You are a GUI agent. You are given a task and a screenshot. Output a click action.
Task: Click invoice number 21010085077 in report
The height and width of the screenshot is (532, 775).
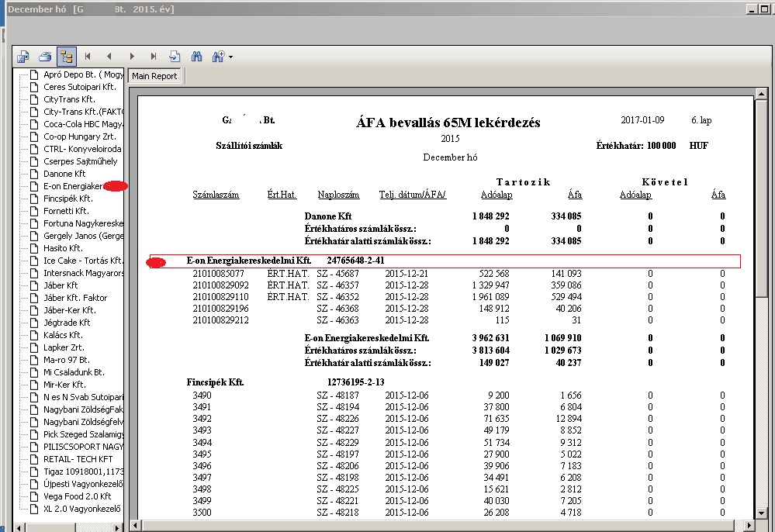tap(219, 274)
